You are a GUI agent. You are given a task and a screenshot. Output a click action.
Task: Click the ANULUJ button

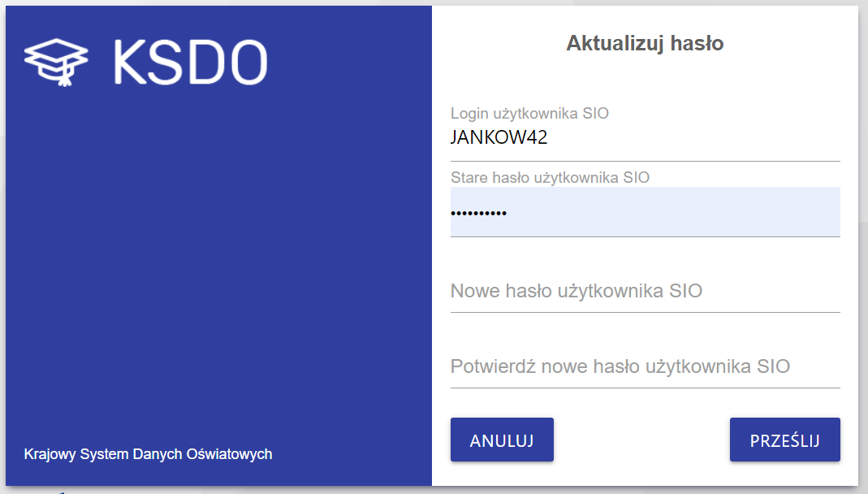tap(502, 440)
